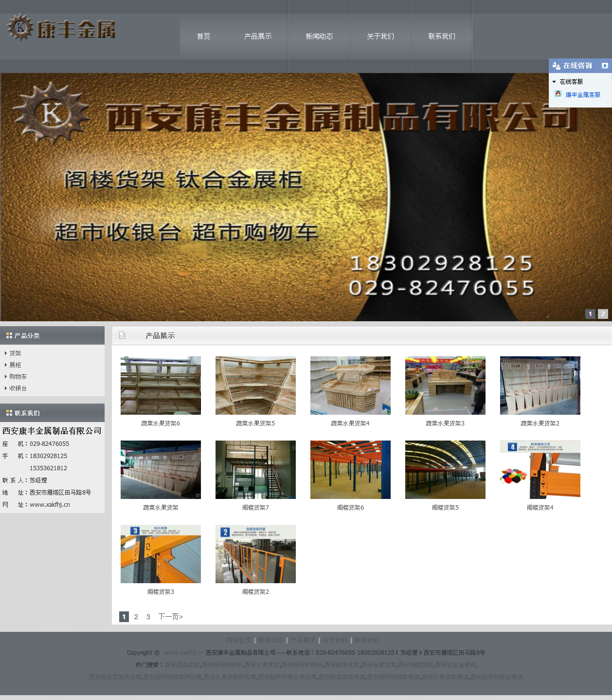Collapse the 在线咨询 panel arrow button

coord(605,66)
